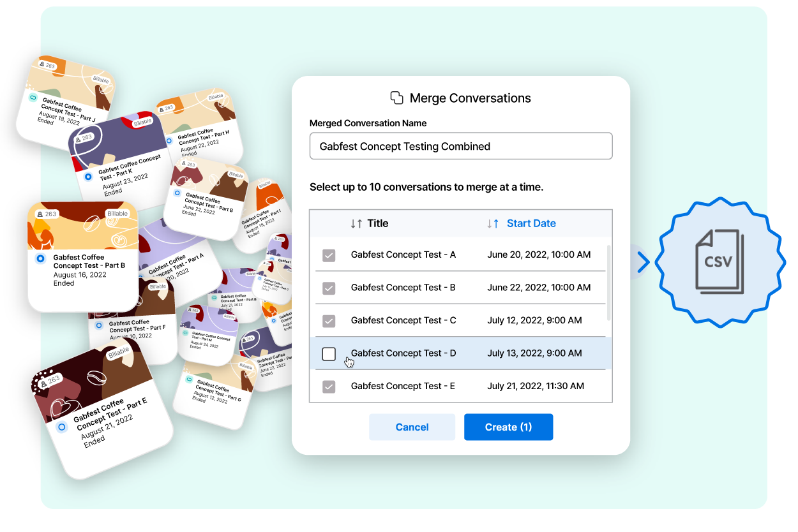Select the Gabfest Concept Test - D title
The height and width of the screenshot is (532, 798).
coord(403,353)
